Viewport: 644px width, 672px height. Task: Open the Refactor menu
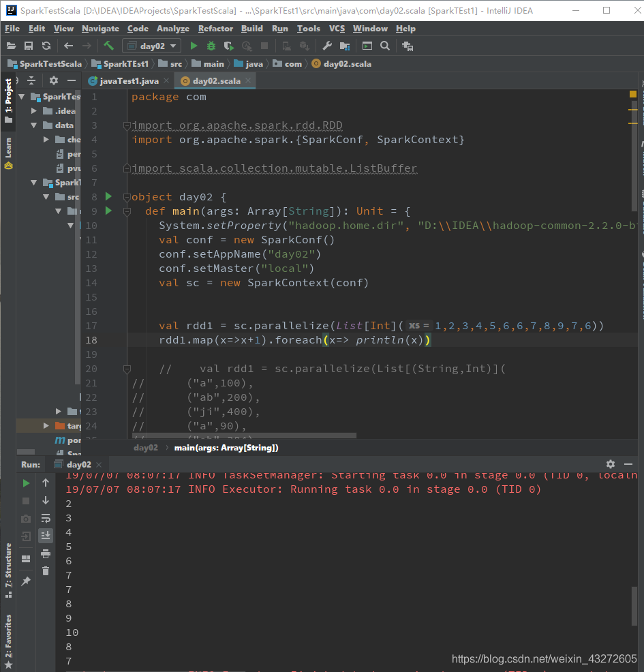coord(215,29)
